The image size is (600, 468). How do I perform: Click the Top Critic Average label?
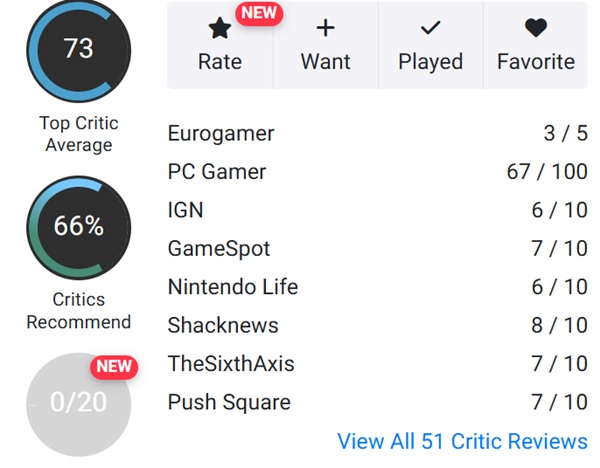(78, 134)
